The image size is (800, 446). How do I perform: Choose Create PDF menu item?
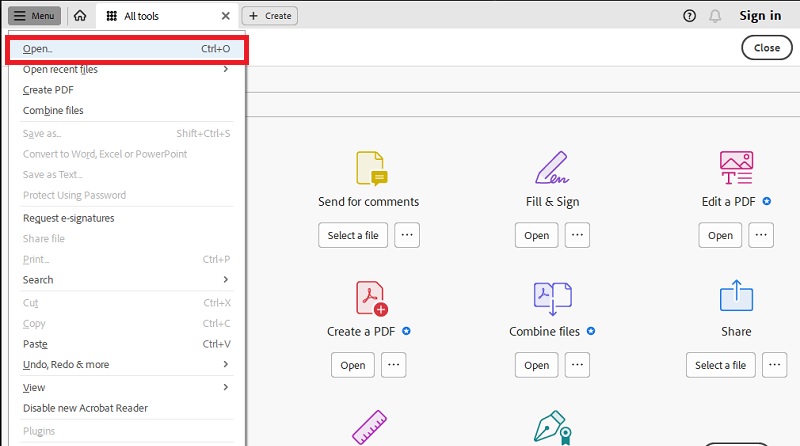(x=127, y=90)
